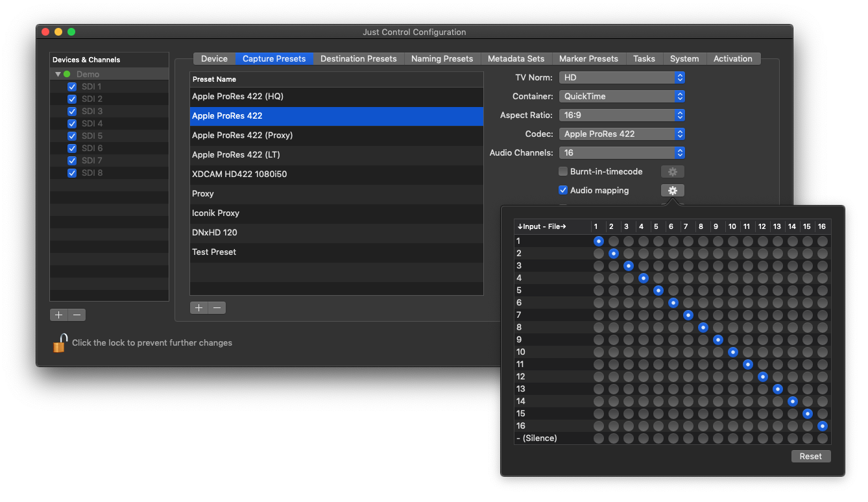Switch to Naming Presets tab
The image size is (868, 502).
[x=442, y=58]
